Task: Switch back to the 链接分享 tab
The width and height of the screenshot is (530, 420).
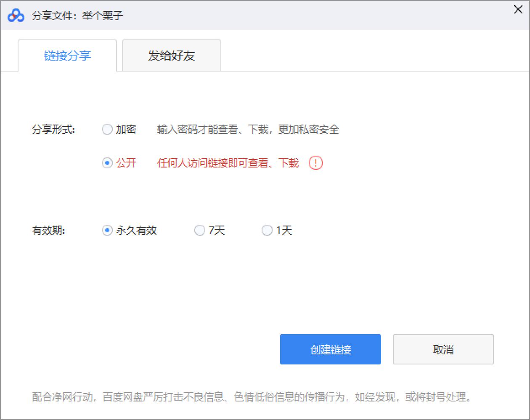Action: 67,55
